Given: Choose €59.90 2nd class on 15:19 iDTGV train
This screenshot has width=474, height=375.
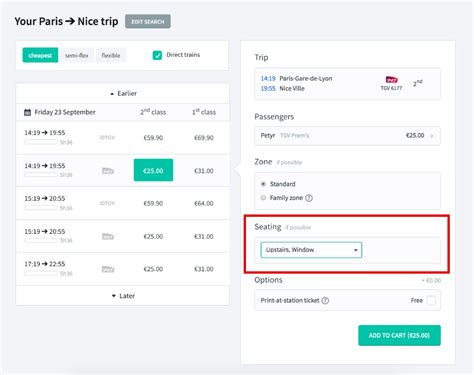Looking at the screenshot, I should (x=153, y=203).
